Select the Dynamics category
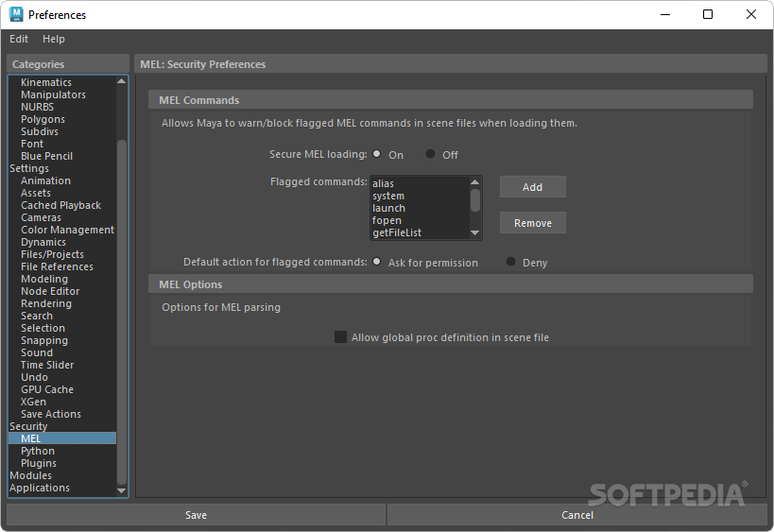The width and height of the screenshot is (774, 532). (62, 242)
